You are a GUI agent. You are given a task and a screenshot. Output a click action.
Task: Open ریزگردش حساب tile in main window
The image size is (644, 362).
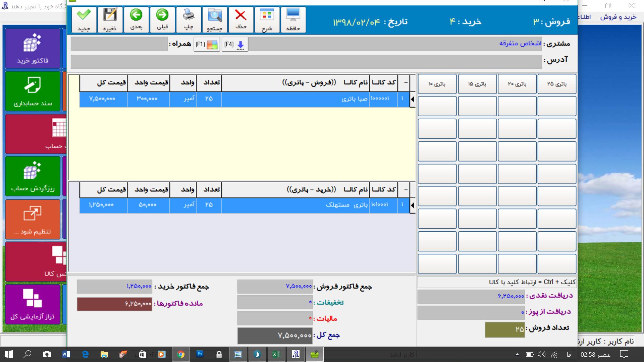[33, 176]
